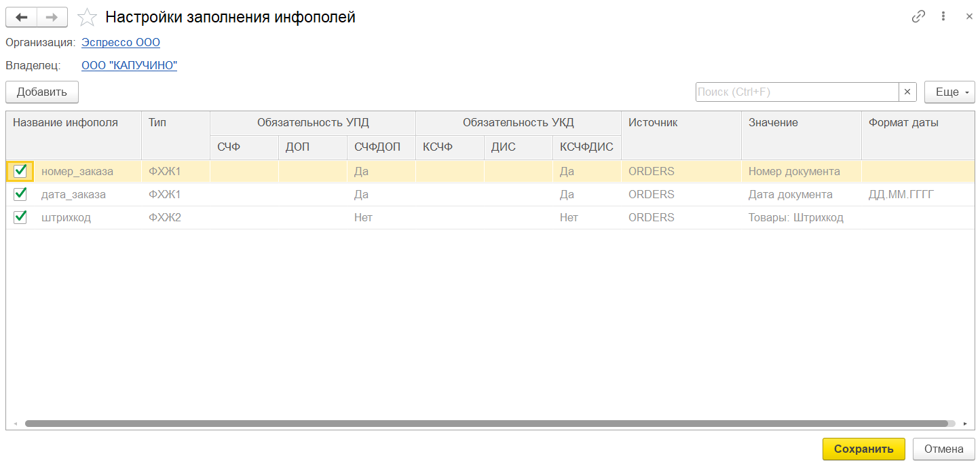Click СЧФДОП Нет cell in штрихкод row

coord(381,217)
